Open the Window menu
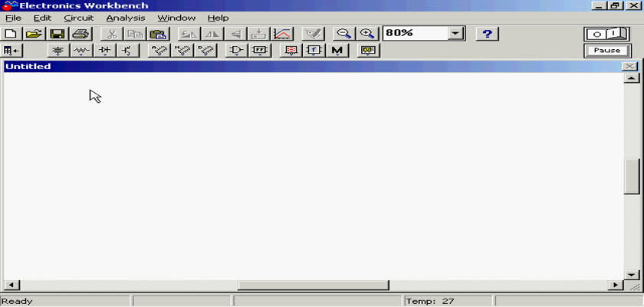 [176, 18]
